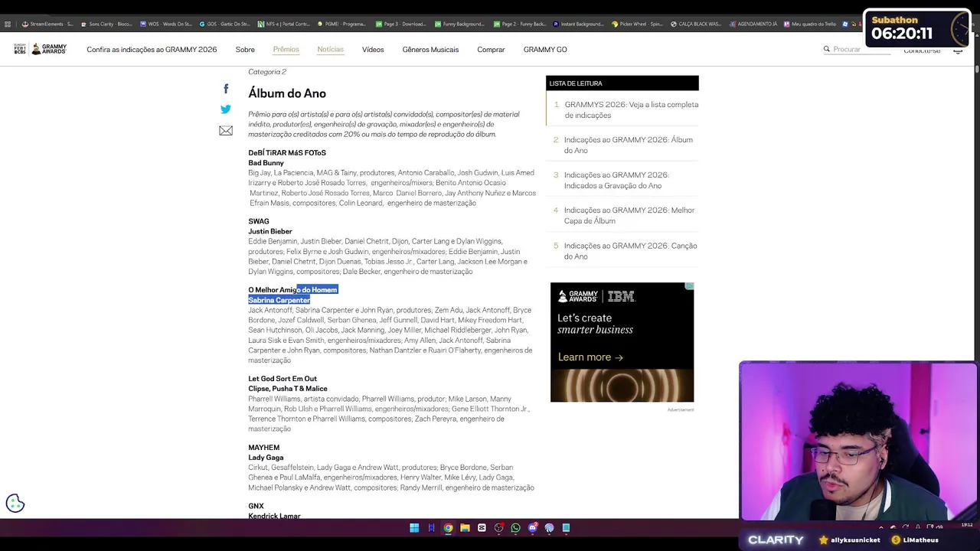980x551 pixels.
Task: Click Let God Sort Em Out title
Action: 283,379
